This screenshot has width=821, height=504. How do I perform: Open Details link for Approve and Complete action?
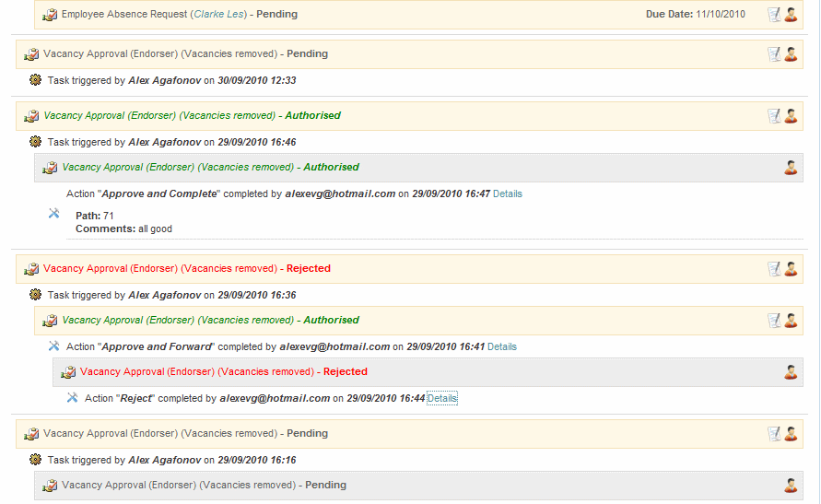click(x=508, y=193)
